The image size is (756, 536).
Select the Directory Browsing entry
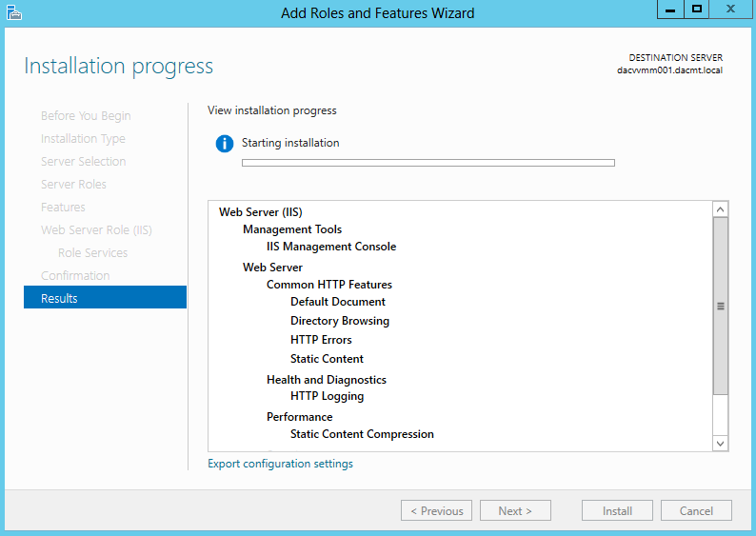coord(339,321)
